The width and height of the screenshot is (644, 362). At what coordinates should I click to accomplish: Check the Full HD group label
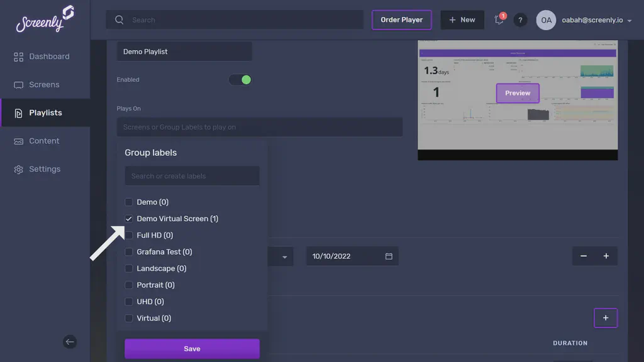tap(129, 235)
